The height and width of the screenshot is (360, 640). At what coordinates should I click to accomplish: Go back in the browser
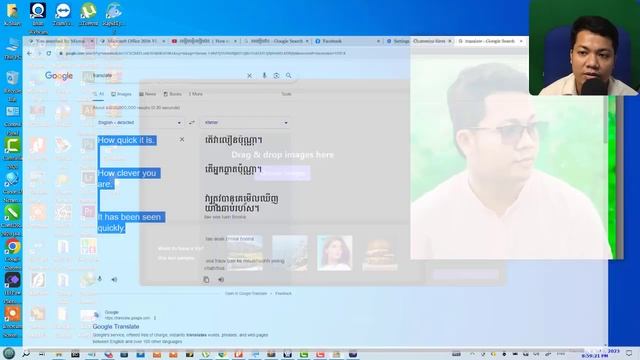(x=29, y=53)
